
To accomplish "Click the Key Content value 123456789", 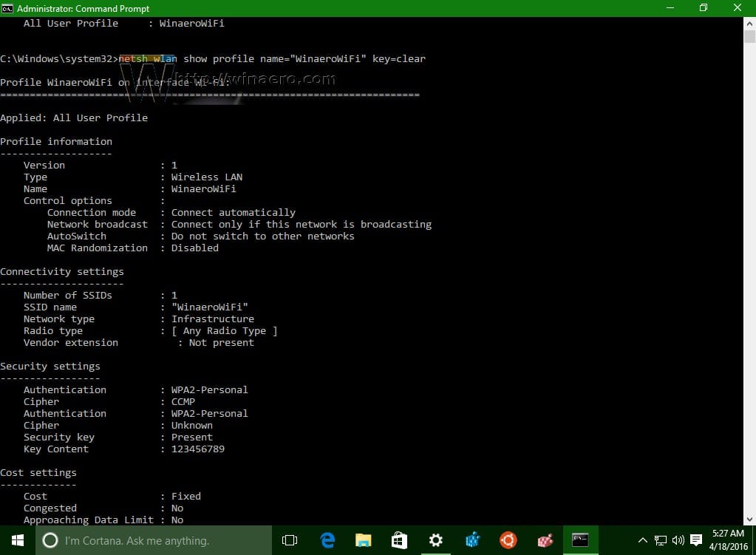I will pos(198,449).
